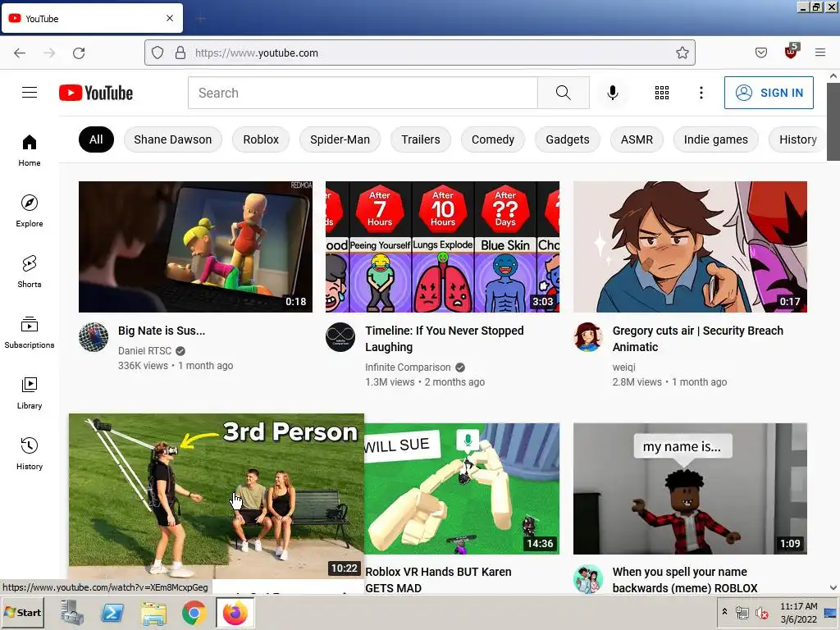
Task: Open Library in the sidebar
Action: 30,393
